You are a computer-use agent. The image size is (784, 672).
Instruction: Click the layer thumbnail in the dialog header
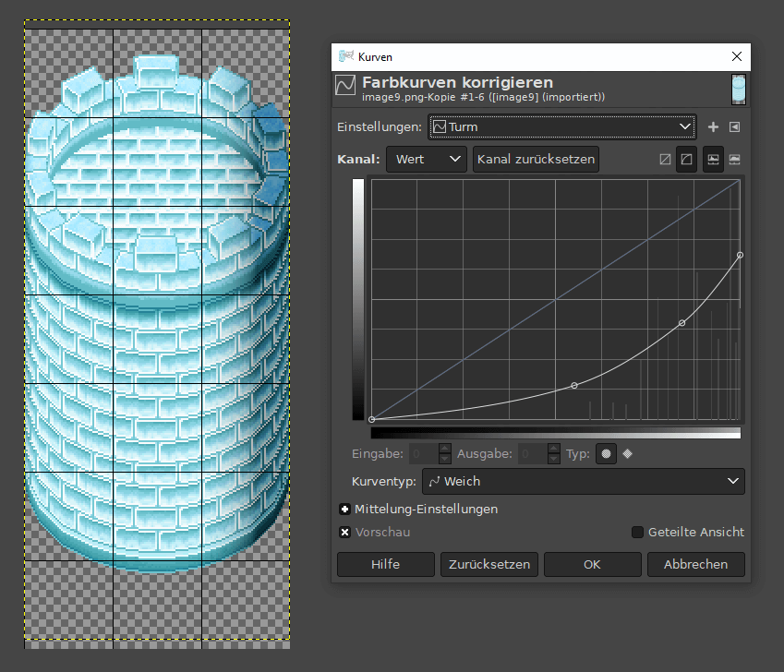pyautogui.click(x=739, y=90)
